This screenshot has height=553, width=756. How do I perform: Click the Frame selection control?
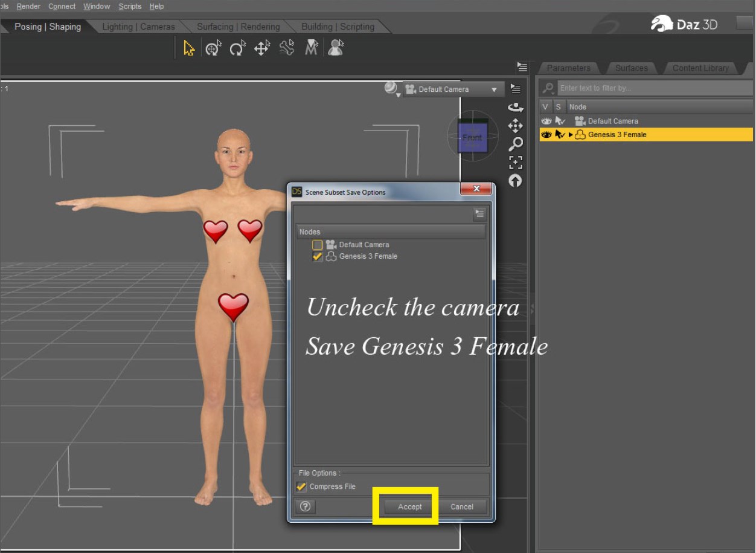pos(515,162)
